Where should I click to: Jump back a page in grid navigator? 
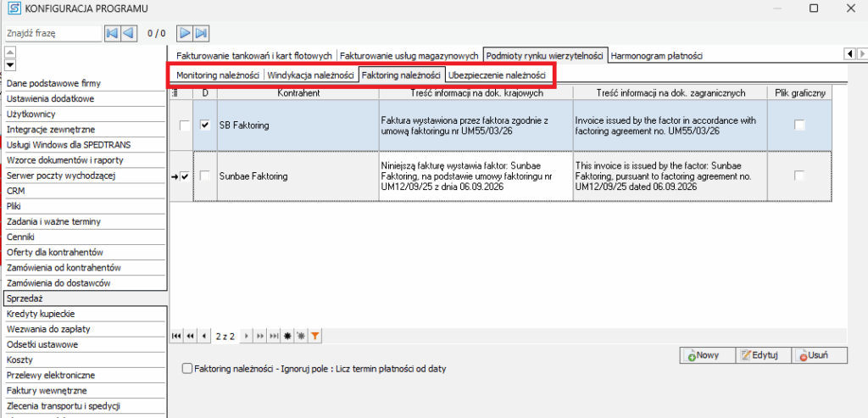191,336
